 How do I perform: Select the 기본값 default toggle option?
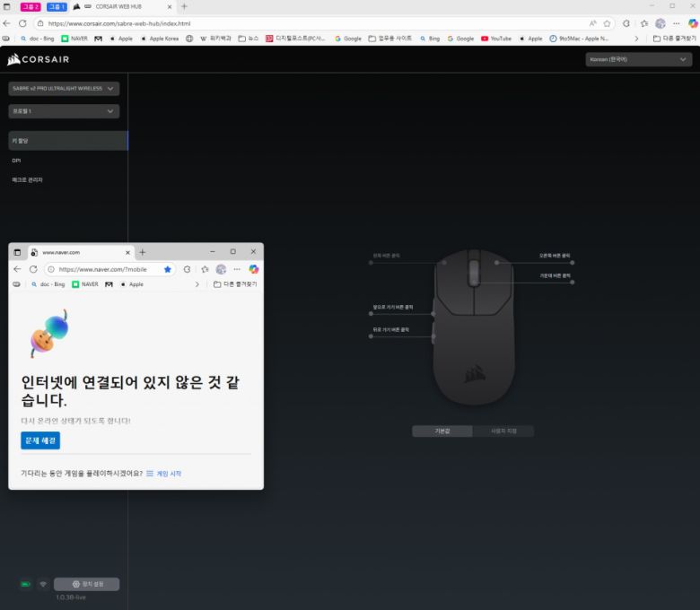442,431
